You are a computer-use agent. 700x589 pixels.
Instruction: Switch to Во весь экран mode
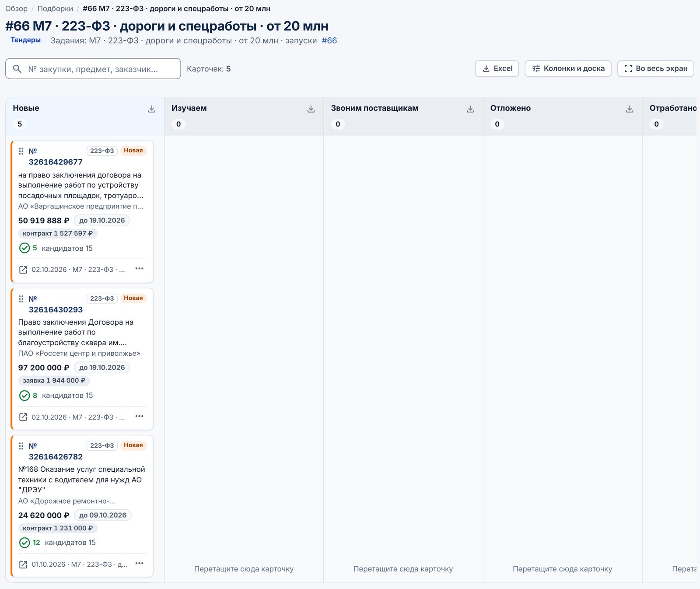coord(655,68)
